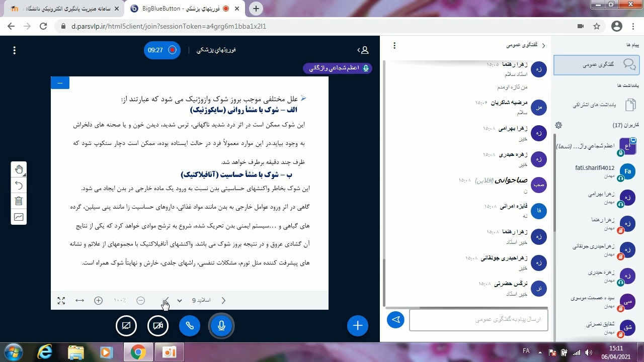Viewport: 644px width, 362px height.
Task: Type in the public chat message field
Action: tap(478, 320)
